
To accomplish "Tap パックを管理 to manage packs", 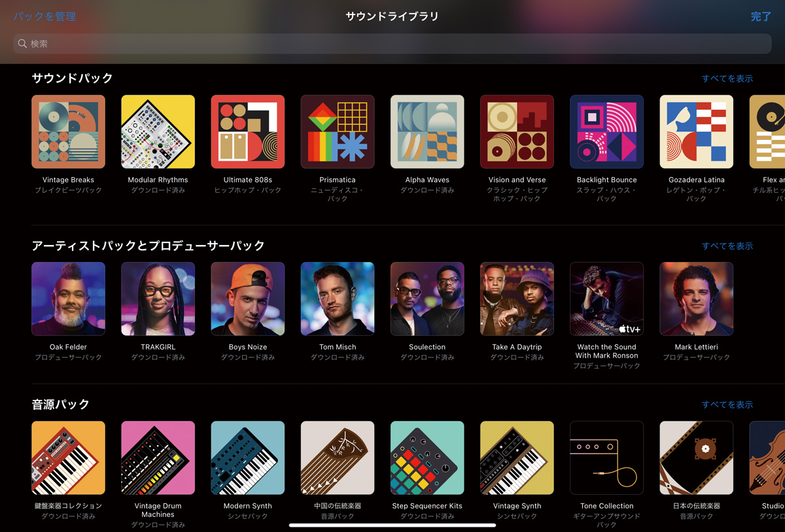I will coord(44,16).
